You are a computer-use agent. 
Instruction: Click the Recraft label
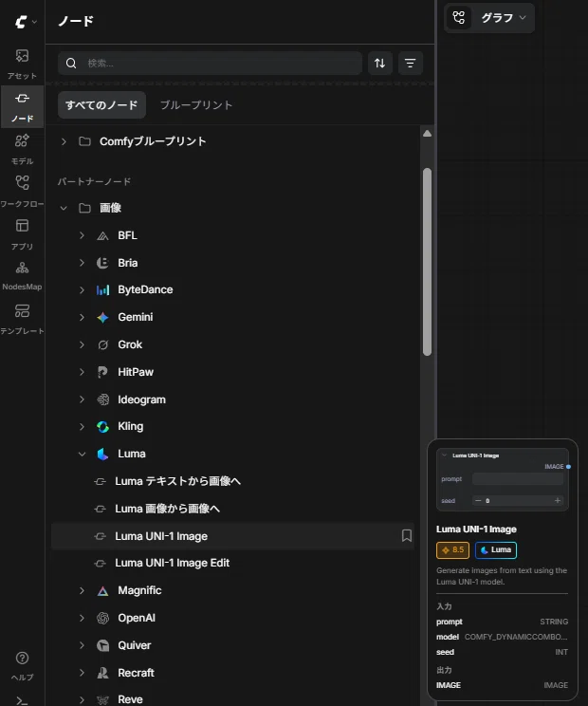[136, 673]
